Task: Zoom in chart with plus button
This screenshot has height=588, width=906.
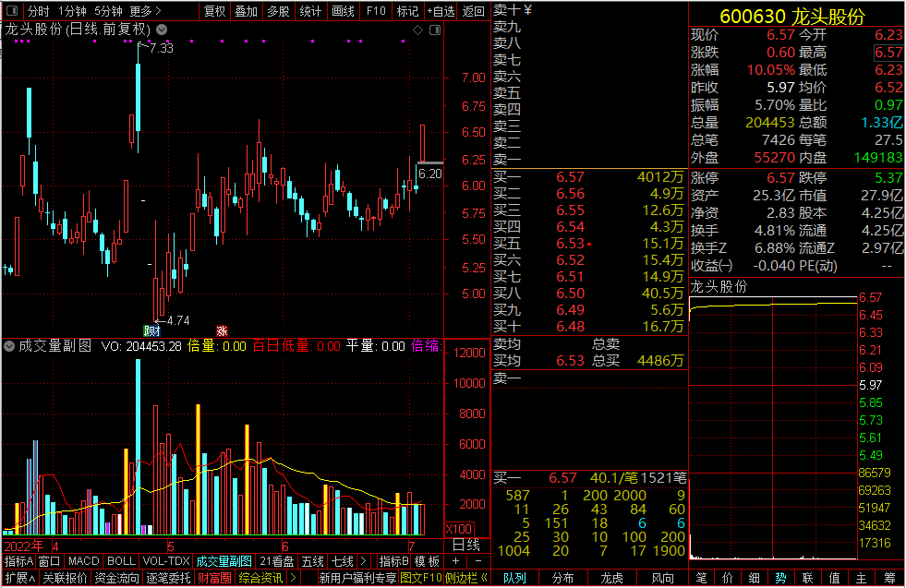Action: tap(454, 561)
